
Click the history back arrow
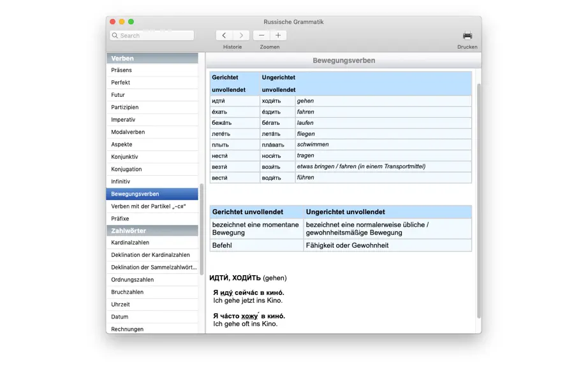pyautogui.click(x=224, y=35)
